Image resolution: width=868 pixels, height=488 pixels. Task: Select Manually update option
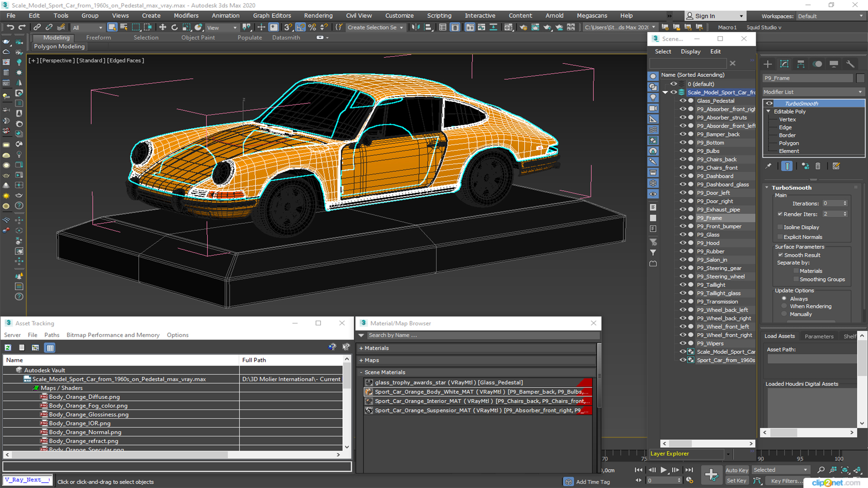click(784, 314)
